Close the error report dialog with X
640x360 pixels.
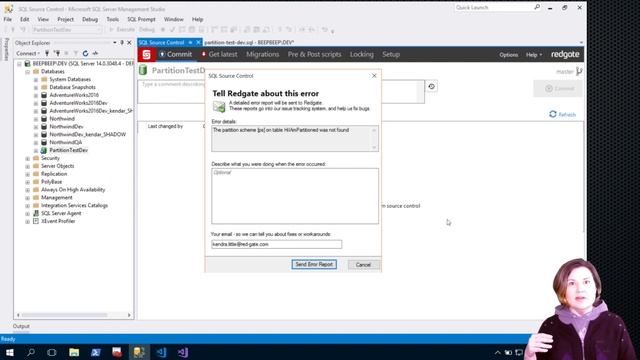[x=374, y=76]
